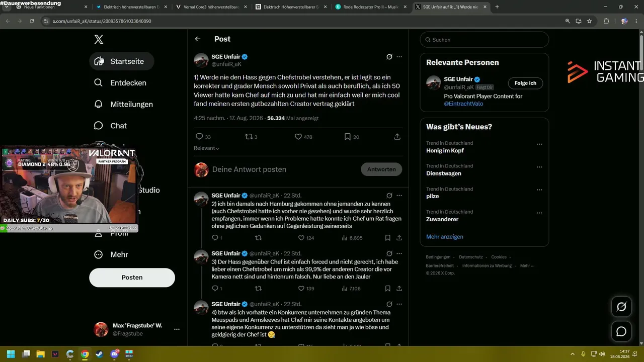This screenshot has height=362, width=644.
Task: Click the Posten button
Action: (x=132, y=278)
